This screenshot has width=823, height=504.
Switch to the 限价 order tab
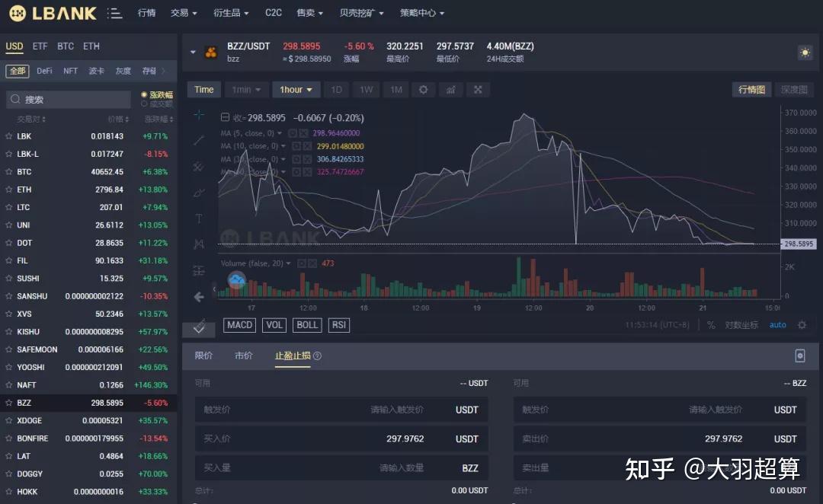(x=203, y=356)
